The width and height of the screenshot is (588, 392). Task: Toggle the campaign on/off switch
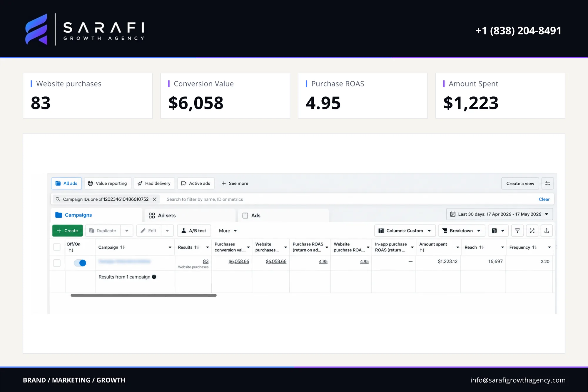tap(80, 263)
